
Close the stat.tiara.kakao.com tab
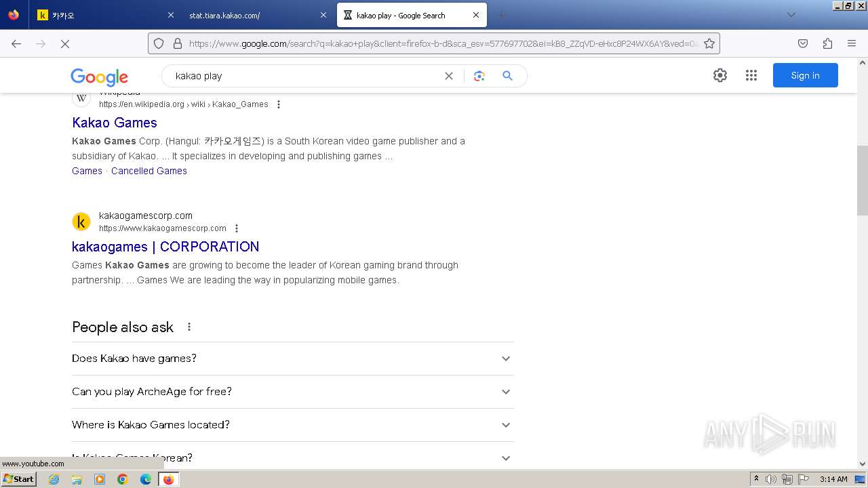(323, 15)
